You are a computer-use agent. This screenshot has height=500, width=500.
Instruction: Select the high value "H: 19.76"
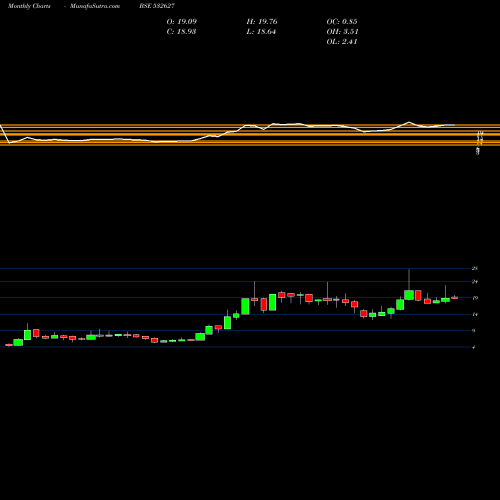(262, 22)
